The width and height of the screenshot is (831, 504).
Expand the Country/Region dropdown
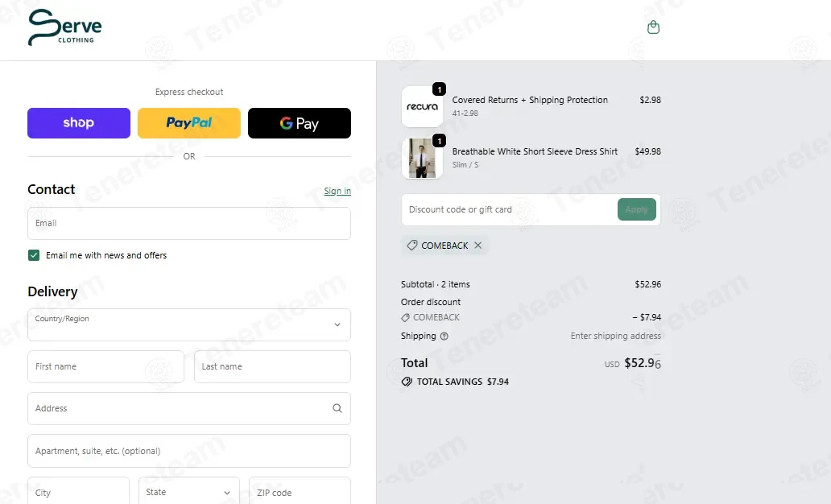coord(189,325)
